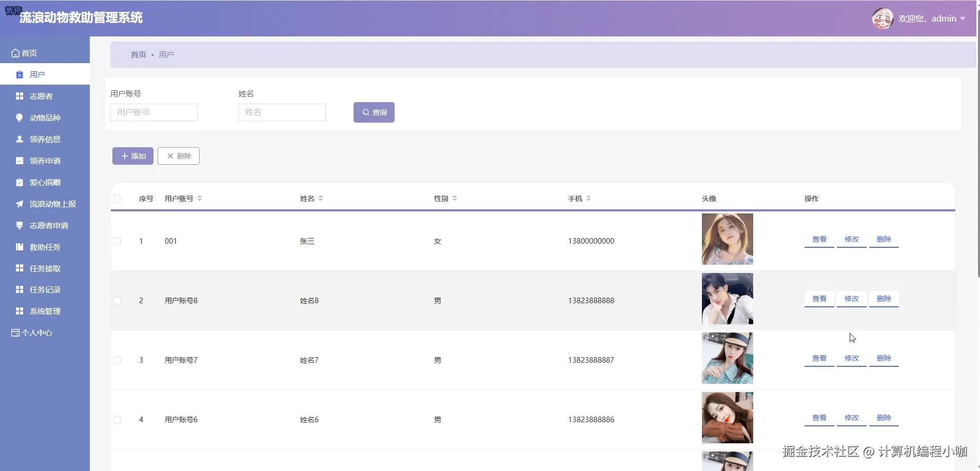
Task: Click the 任务接取 grid icon
Action: tap(19, 268)
